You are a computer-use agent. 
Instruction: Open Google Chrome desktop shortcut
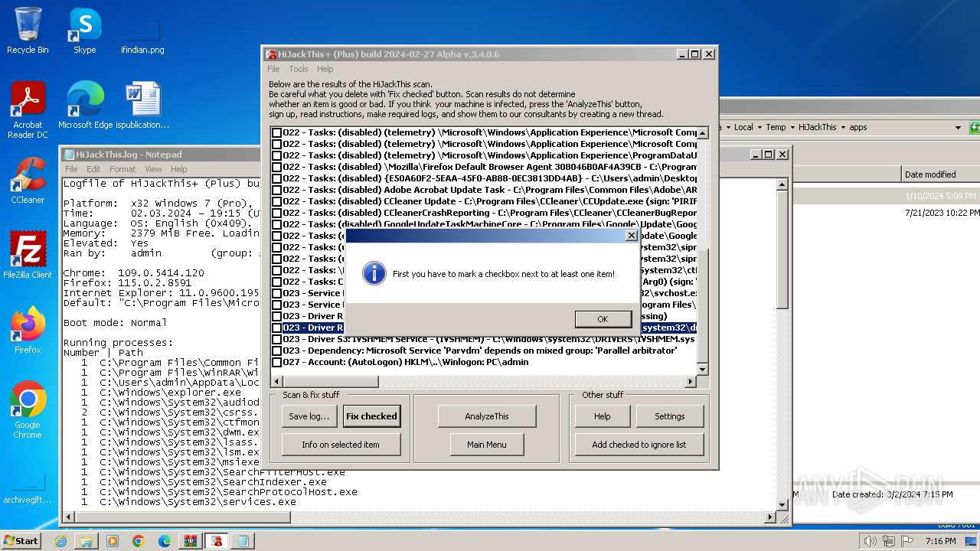click(x=28, y=410)
